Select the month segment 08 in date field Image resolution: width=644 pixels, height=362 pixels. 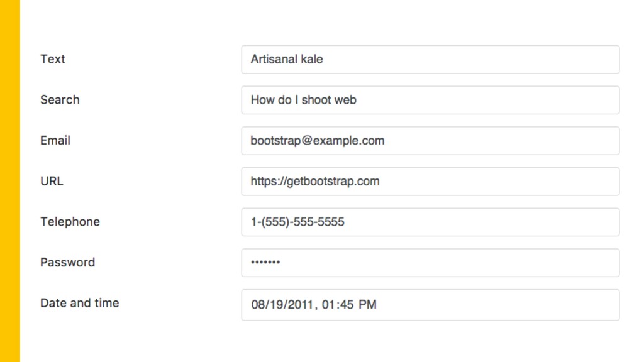pos(257,305)
